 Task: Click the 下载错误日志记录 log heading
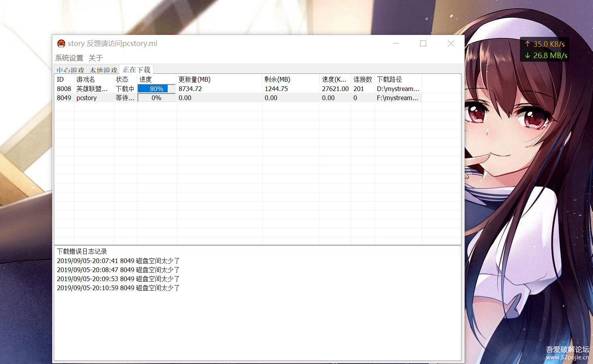point(82,251)
